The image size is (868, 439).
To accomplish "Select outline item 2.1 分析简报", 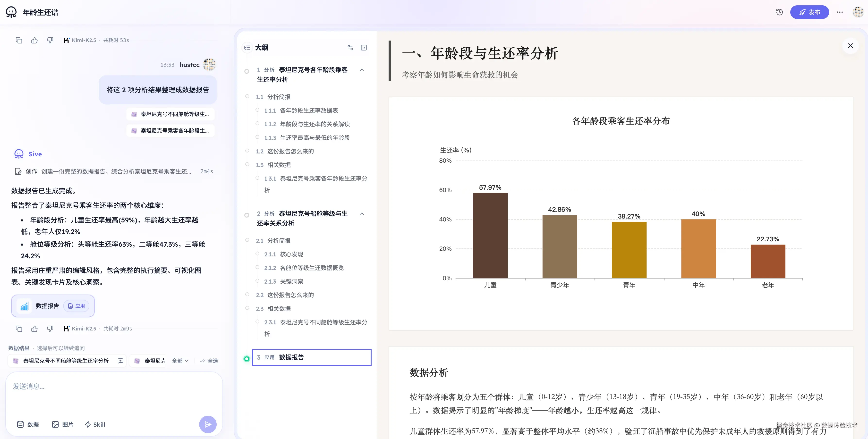I will [273, 241].
